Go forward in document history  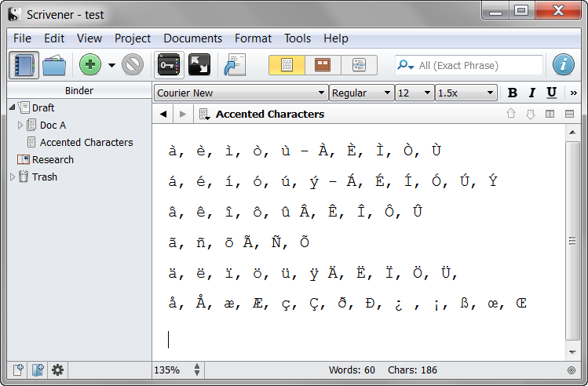coord(183,114)
